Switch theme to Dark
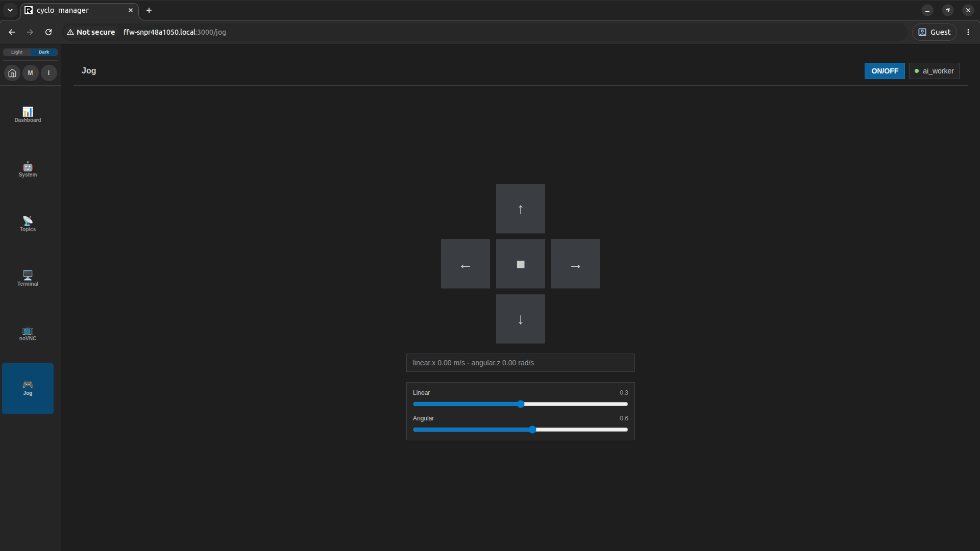 click(44, 52)
